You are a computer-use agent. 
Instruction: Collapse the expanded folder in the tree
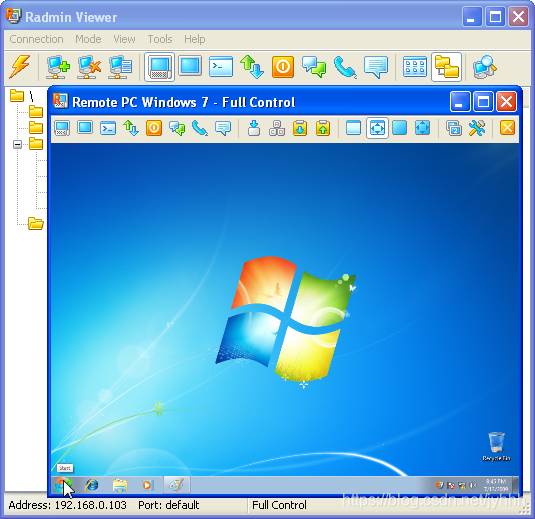17,144
